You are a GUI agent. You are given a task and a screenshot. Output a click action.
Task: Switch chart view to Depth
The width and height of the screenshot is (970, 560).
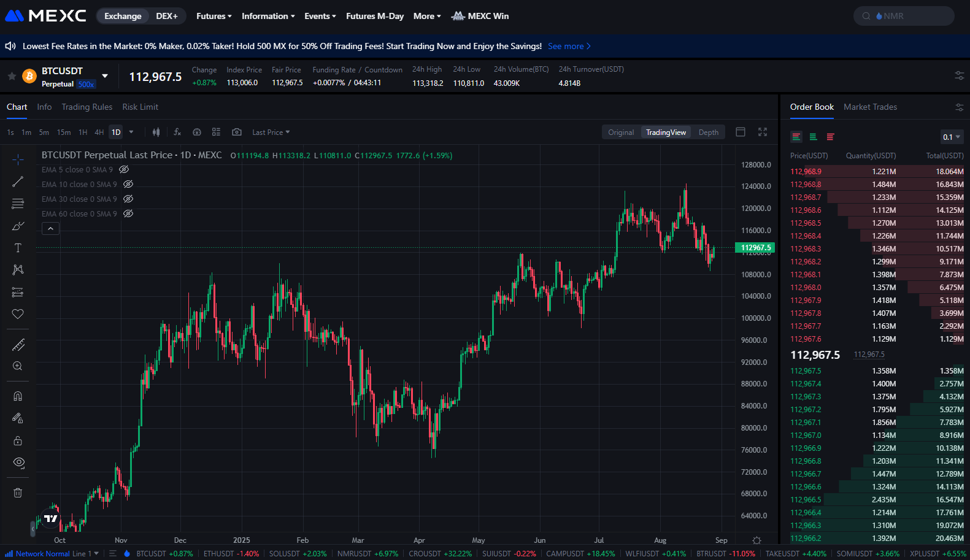(708, 132)
